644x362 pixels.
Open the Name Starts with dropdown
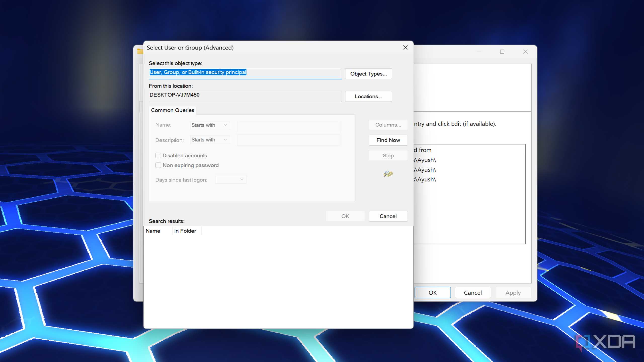coord(210,125)
